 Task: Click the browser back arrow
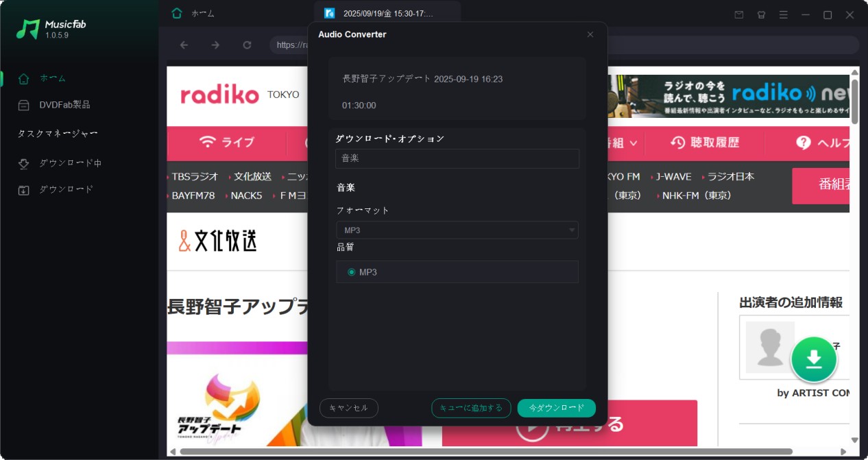click(x=184, y=45)
